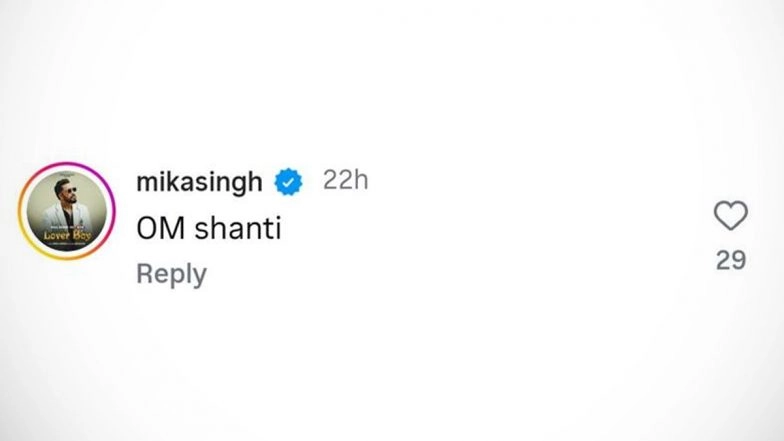Toggle like on the OM shanti comment
The image size is (784, 441).
(x=731, y=216)
